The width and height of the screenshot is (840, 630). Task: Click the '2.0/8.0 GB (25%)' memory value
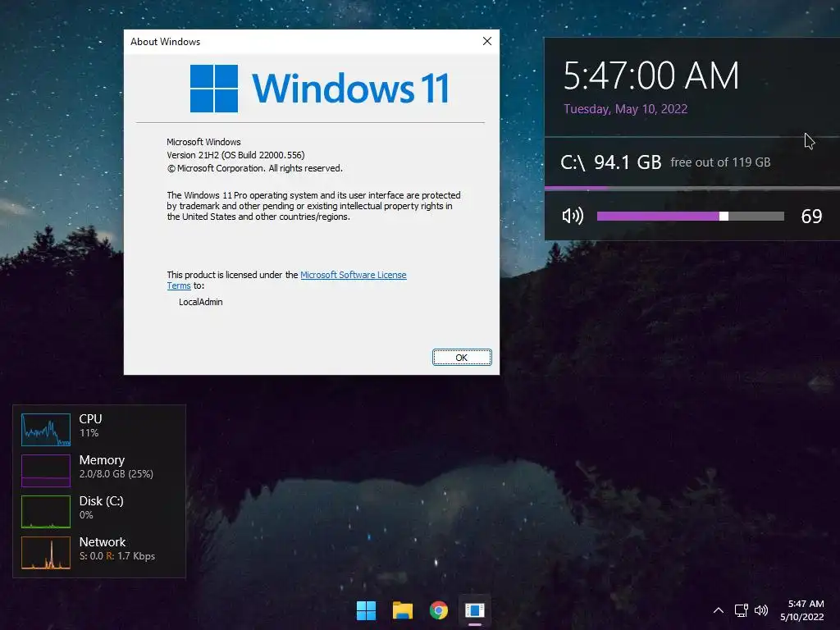coord(116,474)
